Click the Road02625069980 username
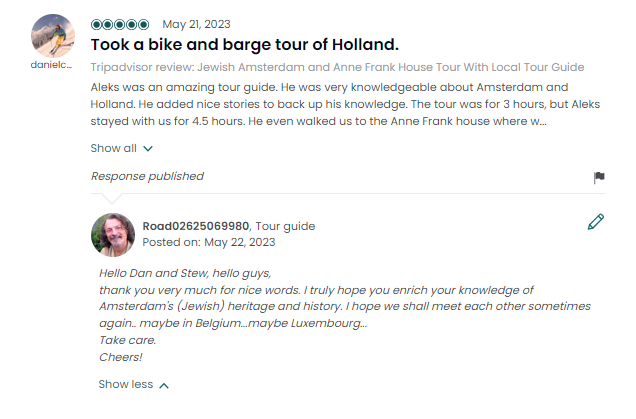Screen dimensions: 636x419 (x=196, y=226)
